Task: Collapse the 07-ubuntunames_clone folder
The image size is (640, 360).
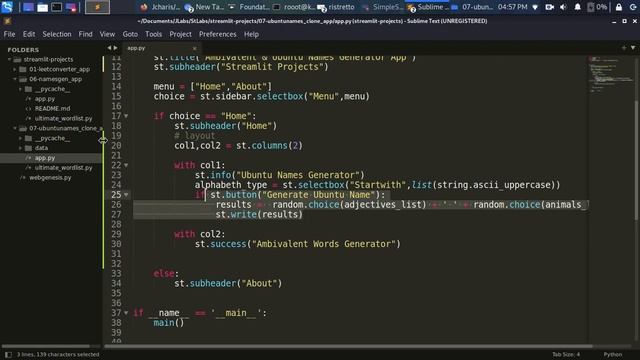Action: [15, 128]
